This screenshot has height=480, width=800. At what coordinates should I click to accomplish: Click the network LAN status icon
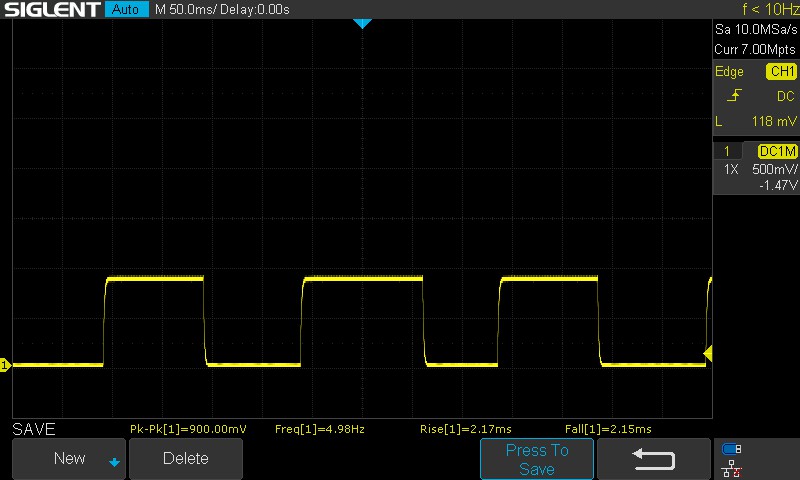pyautogui.click(x=732, y=468)
